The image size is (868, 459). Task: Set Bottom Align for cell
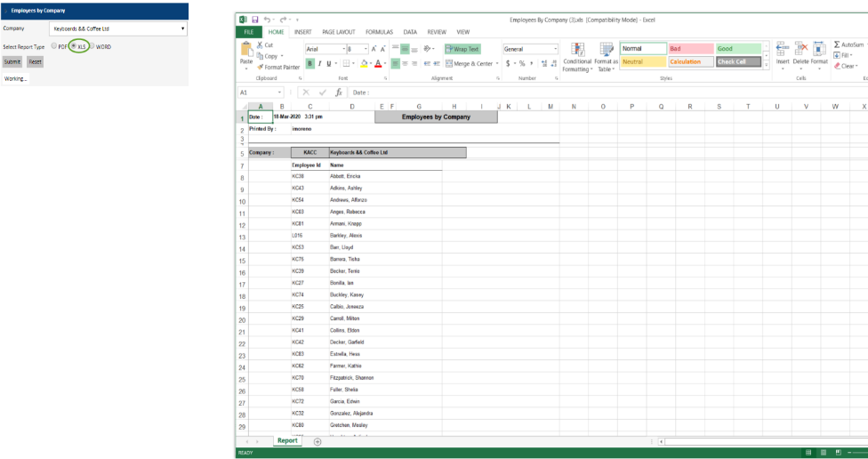click(x=414, y=49)
